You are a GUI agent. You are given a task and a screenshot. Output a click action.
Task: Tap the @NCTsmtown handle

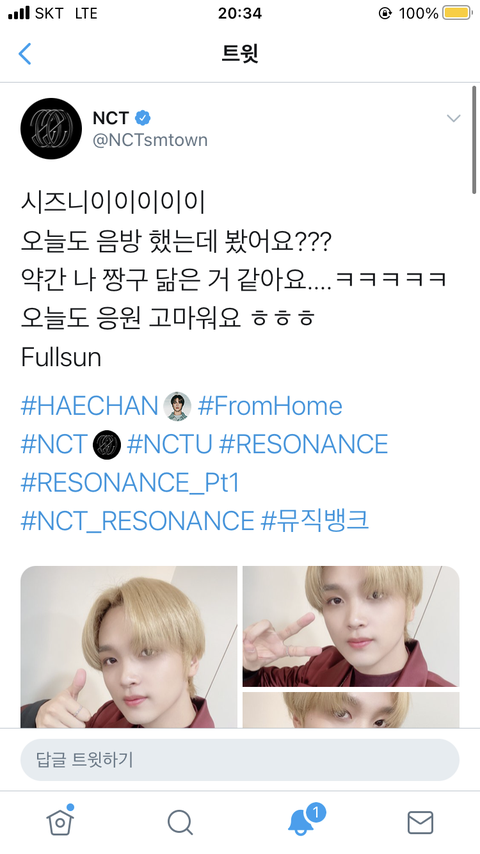[150, 140]
